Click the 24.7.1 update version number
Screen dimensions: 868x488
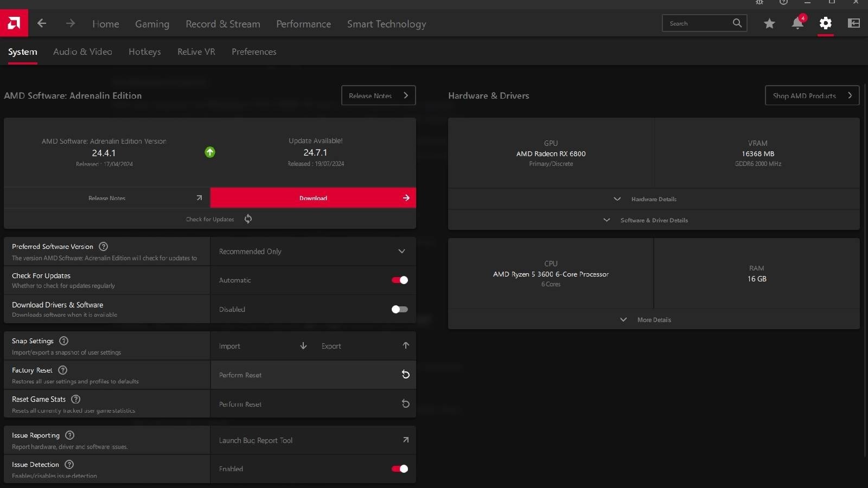[315, 153]
